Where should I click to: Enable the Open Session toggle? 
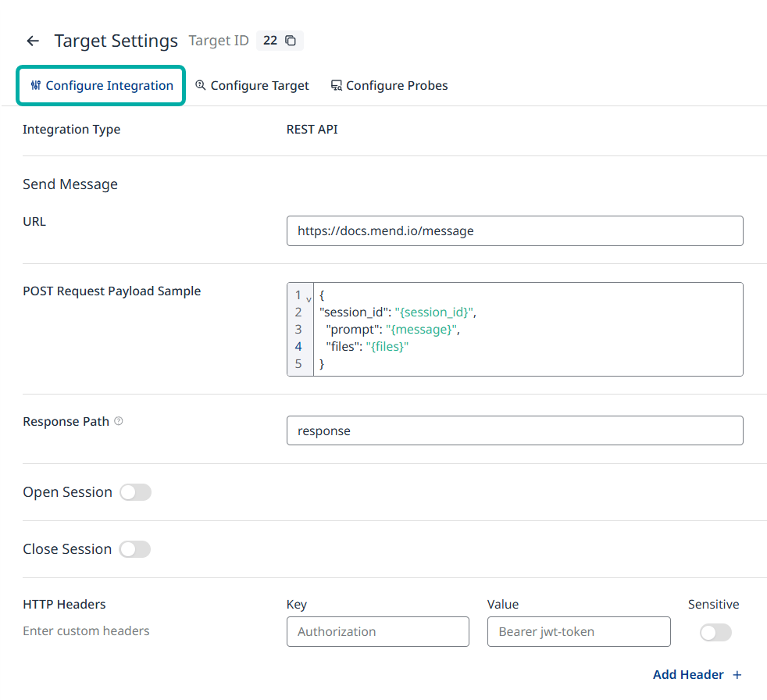coord(135,492)
